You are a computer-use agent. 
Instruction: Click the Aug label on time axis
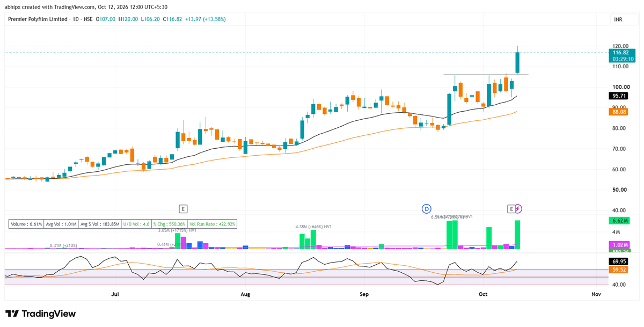coord(245,294)
